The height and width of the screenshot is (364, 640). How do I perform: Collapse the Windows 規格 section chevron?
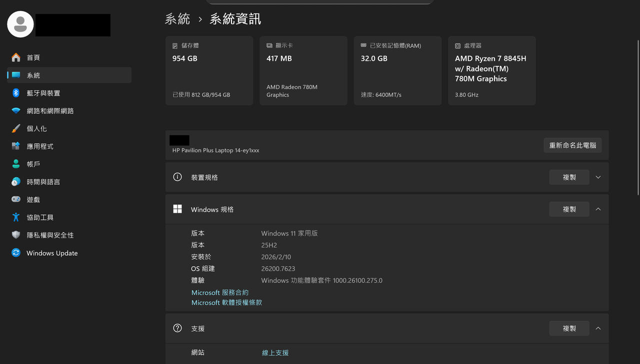coord(598,209)
